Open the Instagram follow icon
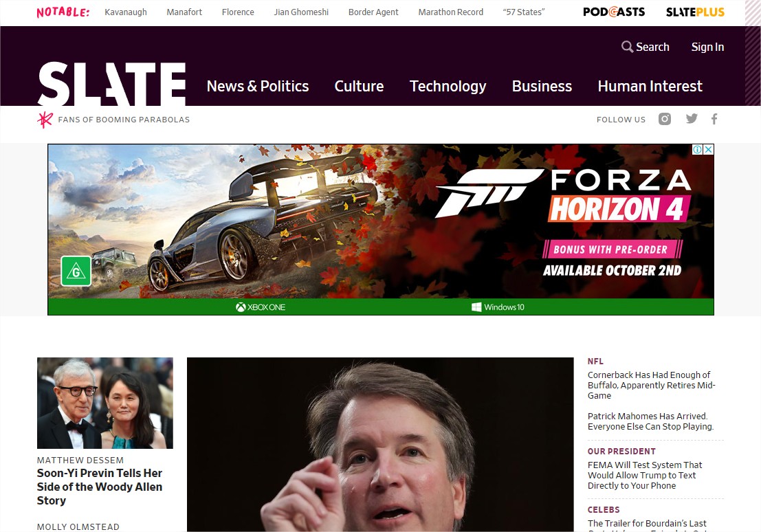The image size is (761, 532). click(x=665, y=119)
